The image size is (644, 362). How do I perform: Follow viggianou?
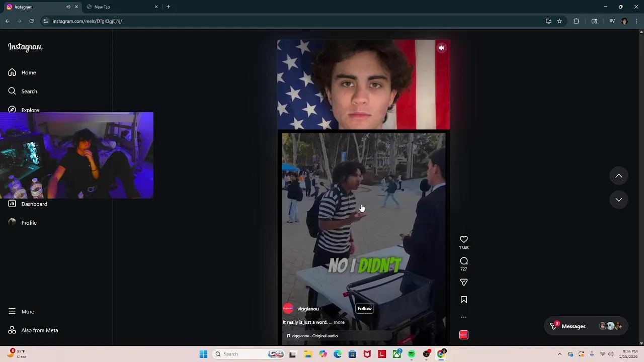point(364,308)
